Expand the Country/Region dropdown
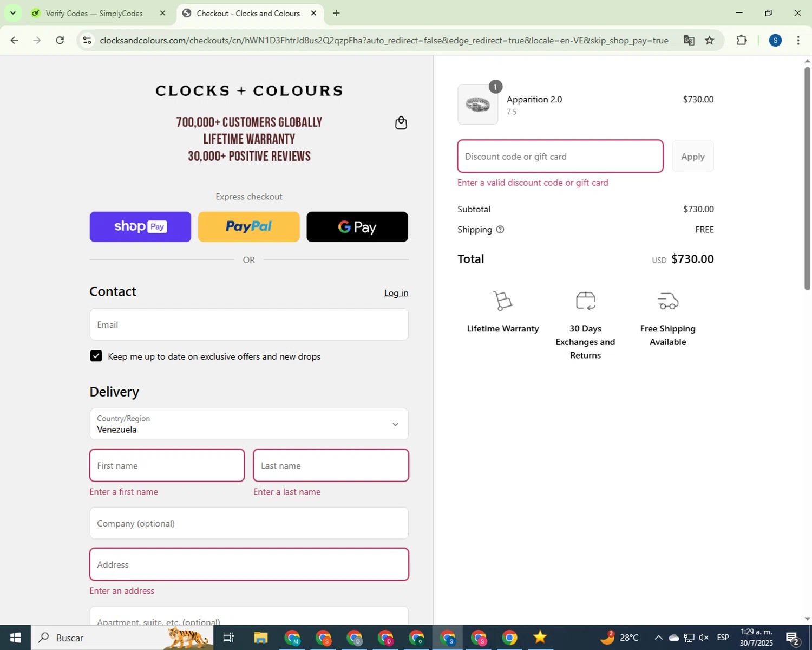The width and height of the screenshot is (812, 650). point(249,424)
